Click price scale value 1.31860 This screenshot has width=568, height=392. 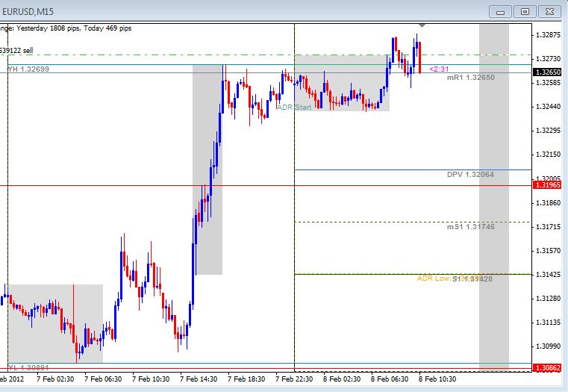[x=548, y=203]
